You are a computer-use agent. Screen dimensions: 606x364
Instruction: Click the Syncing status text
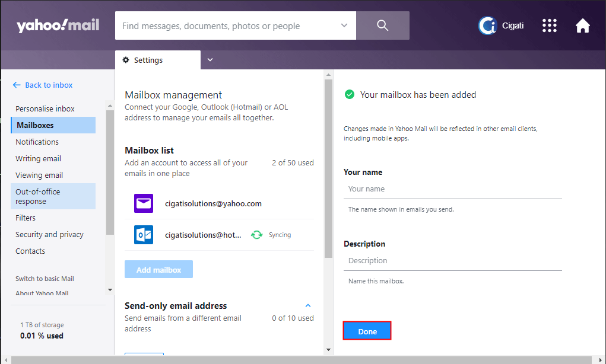click(x=280, y=235)
